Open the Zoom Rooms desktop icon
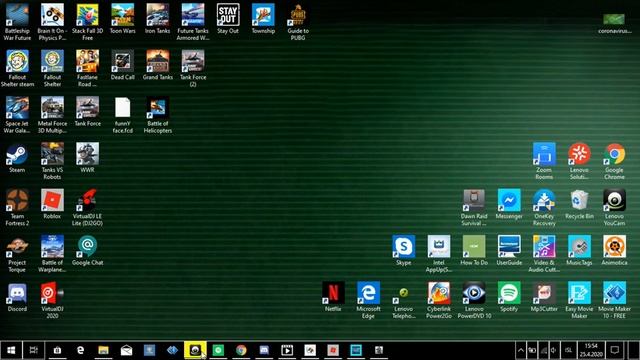640x360 pixels. [544, 161]
